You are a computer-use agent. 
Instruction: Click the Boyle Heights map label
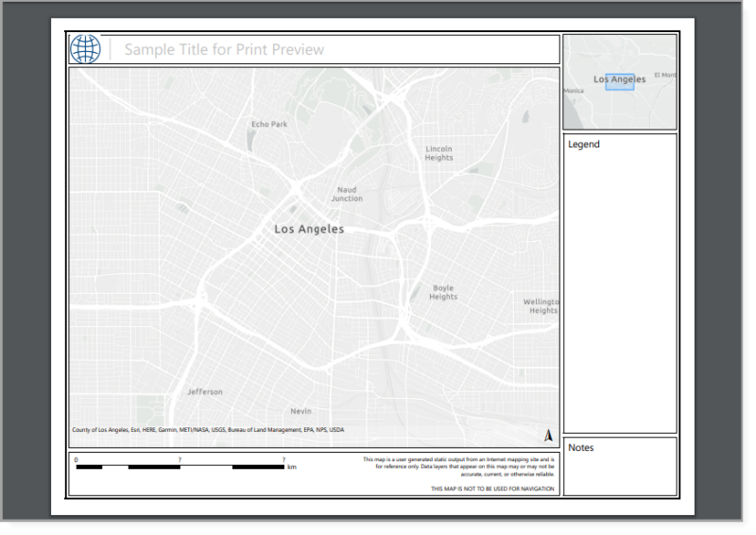pos(443,292)
